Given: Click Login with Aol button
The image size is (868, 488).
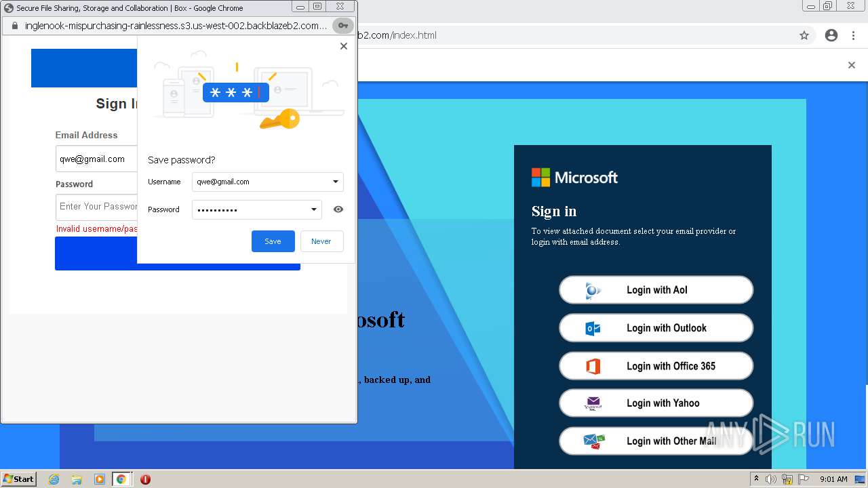Looking at the screenshot, I should tap(656, 290).
